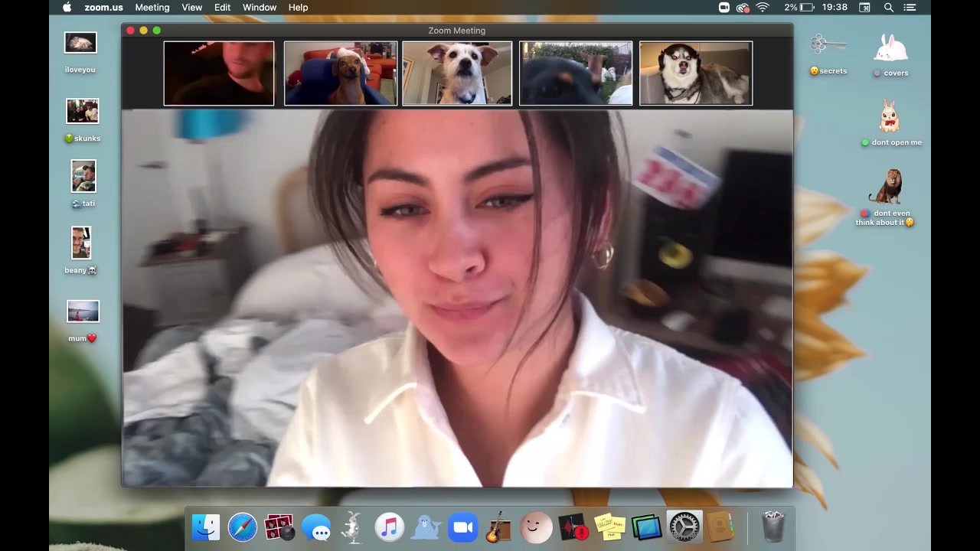
Task: Open Photo Booth from the Dock
Action: 279,528
